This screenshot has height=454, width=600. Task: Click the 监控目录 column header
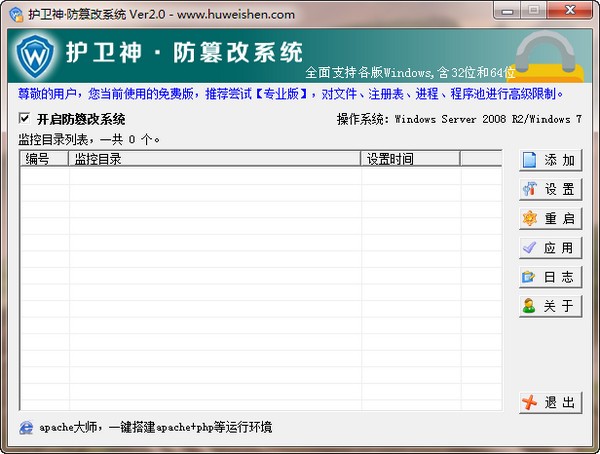(215, 159)
